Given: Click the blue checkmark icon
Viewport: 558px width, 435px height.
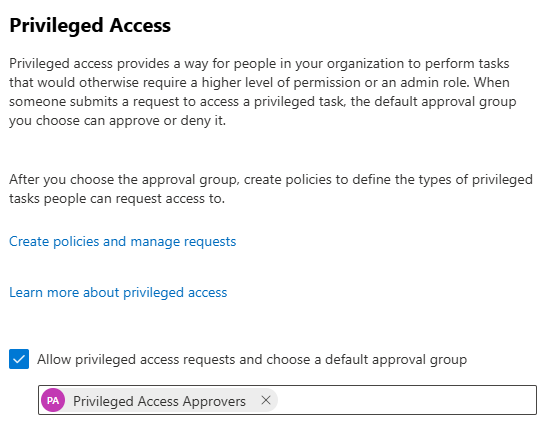Looking at the screenshot, I should coord(19,359).
